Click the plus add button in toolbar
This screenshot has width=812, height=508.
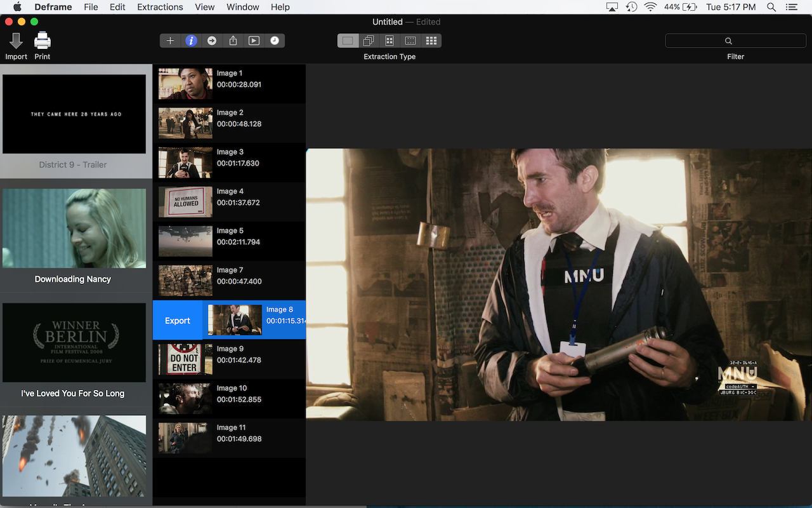pos(170,41)
